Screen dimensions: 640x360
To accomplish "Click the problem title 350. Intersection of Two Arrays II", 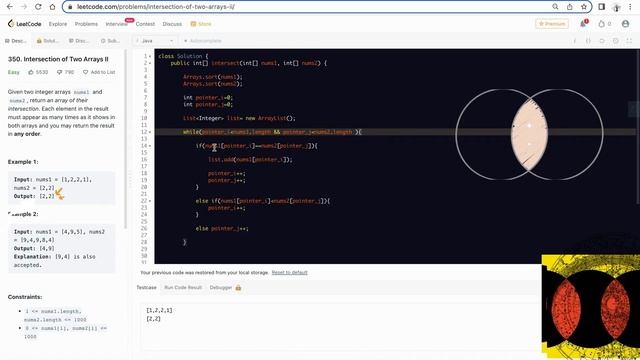I will [x=58, y=59].
